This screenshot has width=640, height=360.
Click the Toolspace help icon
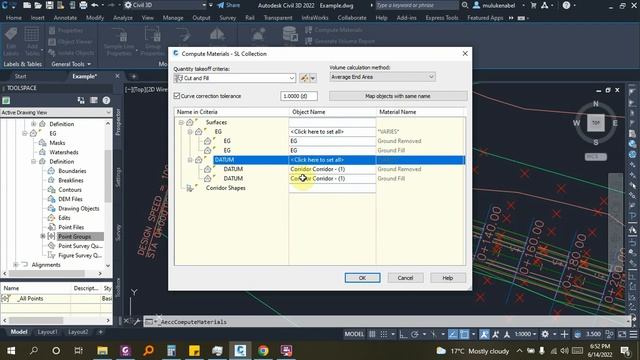tap(106, 100)
